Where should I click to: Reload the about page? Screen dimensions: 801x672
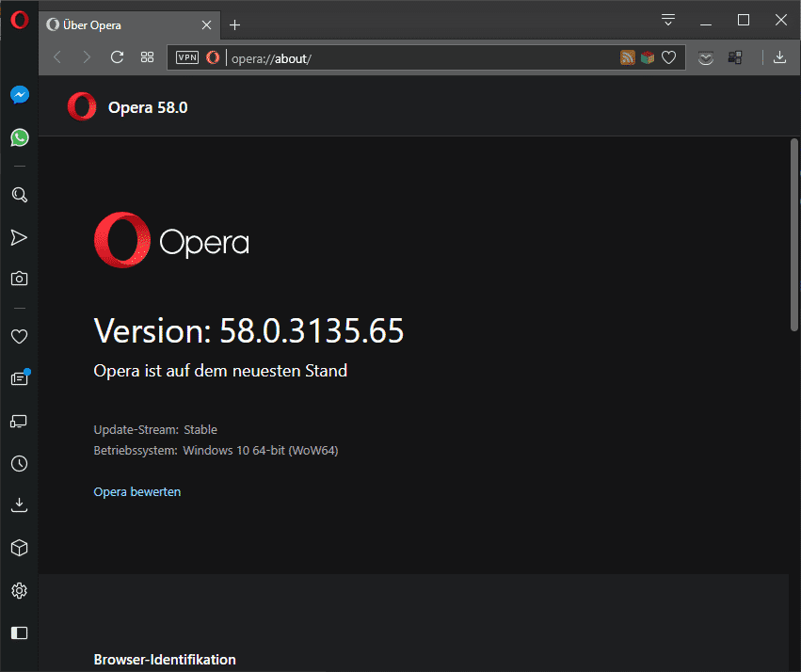click(x=117, y=57)
